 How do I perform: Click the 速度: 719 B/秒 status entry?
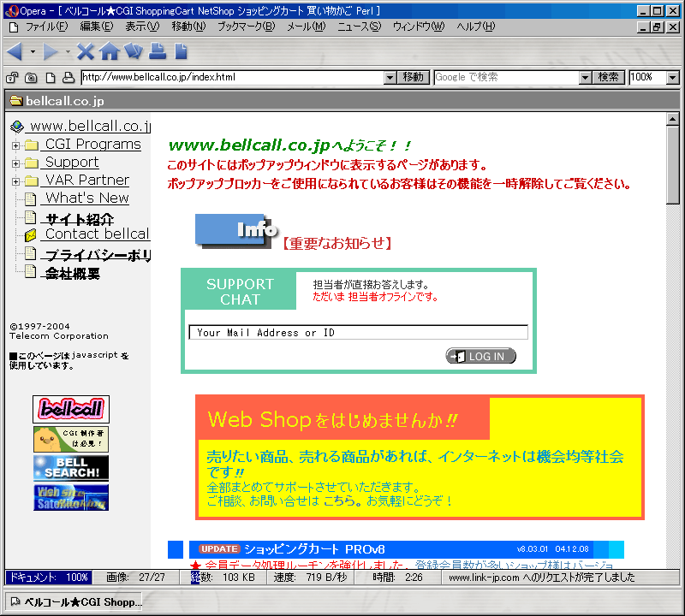pos(311,577)
